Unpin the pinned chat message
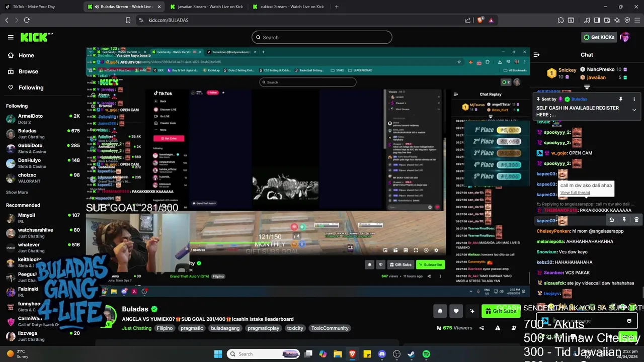The height and width of the screenshot is (362, 644). (621, 99)
